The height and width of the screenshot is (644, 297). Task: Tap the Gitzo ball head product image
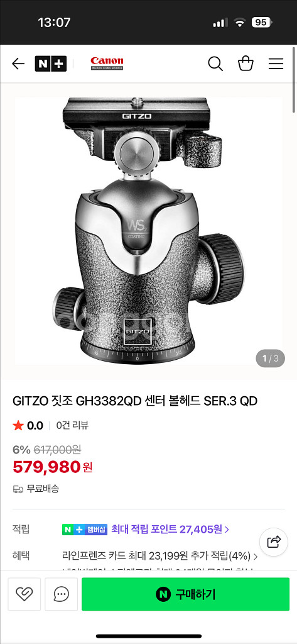pyautogui.click(x=148, y=231)
